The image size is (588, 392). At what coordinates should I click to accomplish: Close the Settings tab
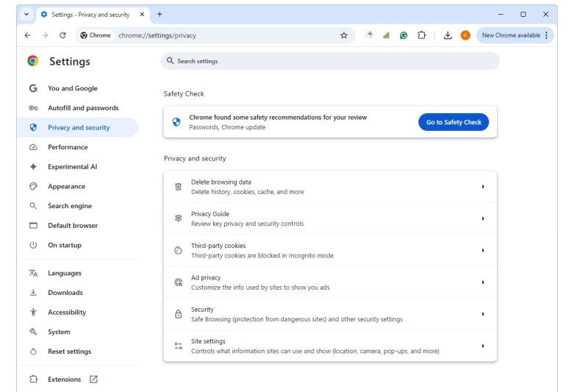coord(142,14)
